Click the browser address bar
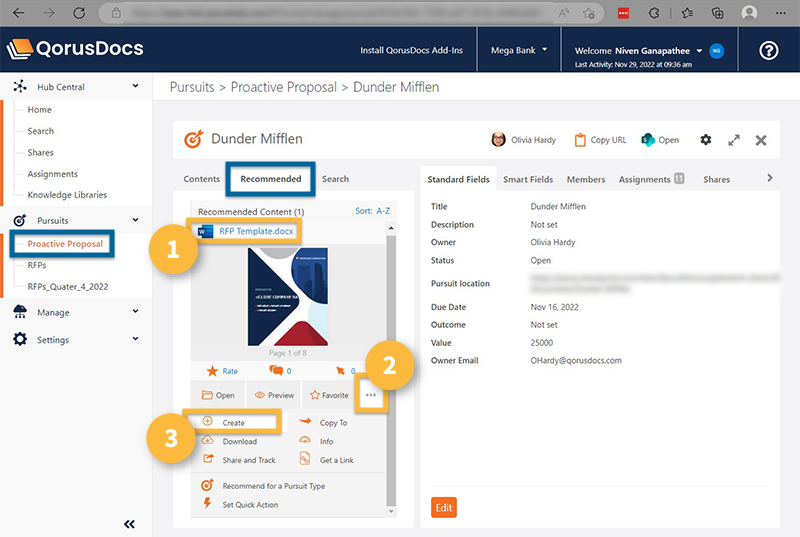 click(337, 13)
